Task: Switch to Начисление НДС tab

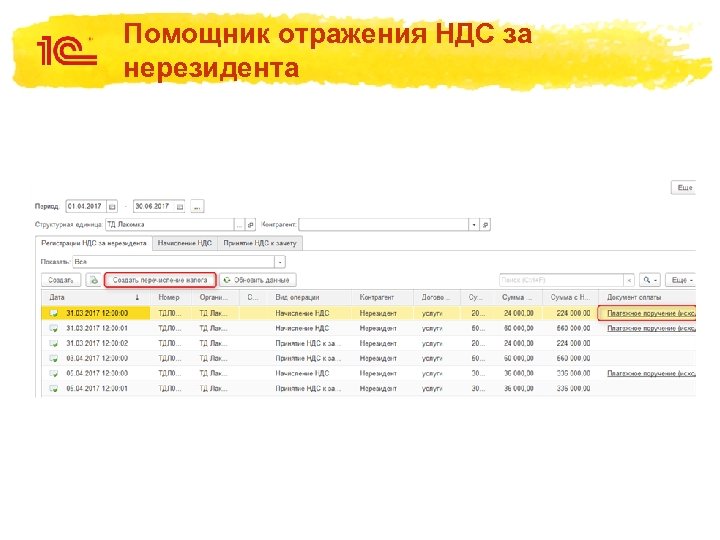Action: point(185,243)
